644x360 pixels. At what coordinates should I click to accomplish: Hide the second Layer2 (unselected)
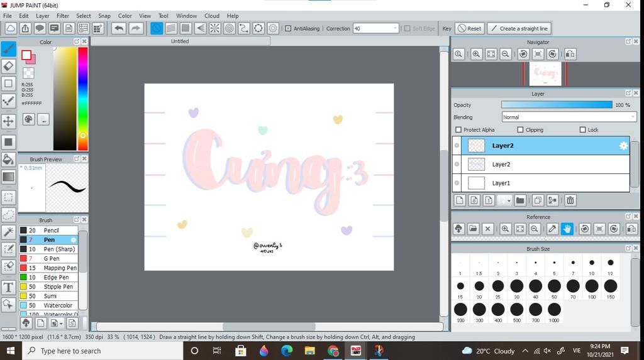coord(457,164)
